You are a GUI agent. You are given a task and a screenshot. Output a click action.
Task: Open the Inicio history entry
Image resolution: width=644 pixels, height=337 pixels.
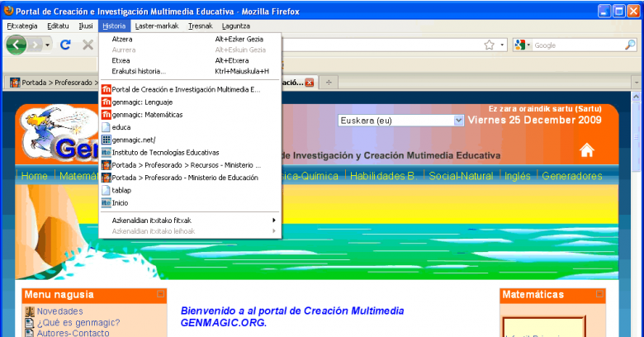(x=190, y=203)
